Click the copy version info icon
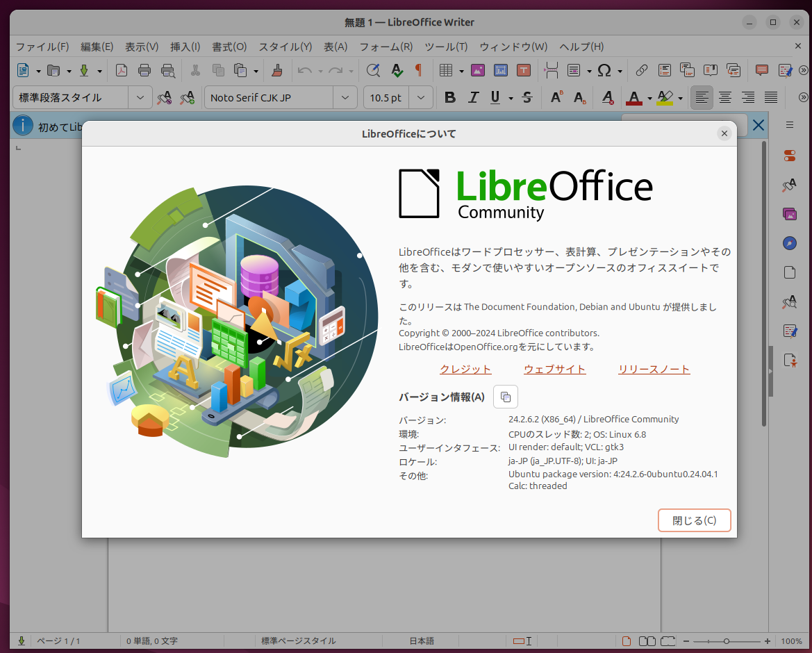This screenshot has height=653, width=812. point(505,397)
